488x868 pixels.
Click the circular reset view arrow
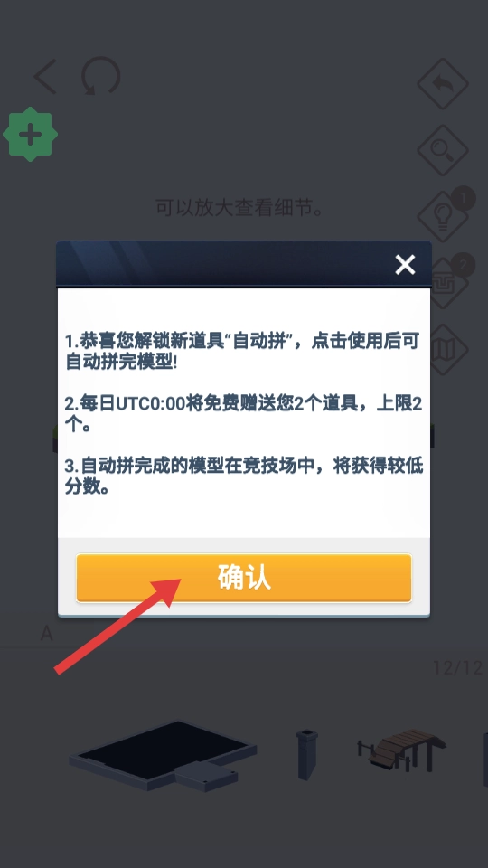coord(100,76)
